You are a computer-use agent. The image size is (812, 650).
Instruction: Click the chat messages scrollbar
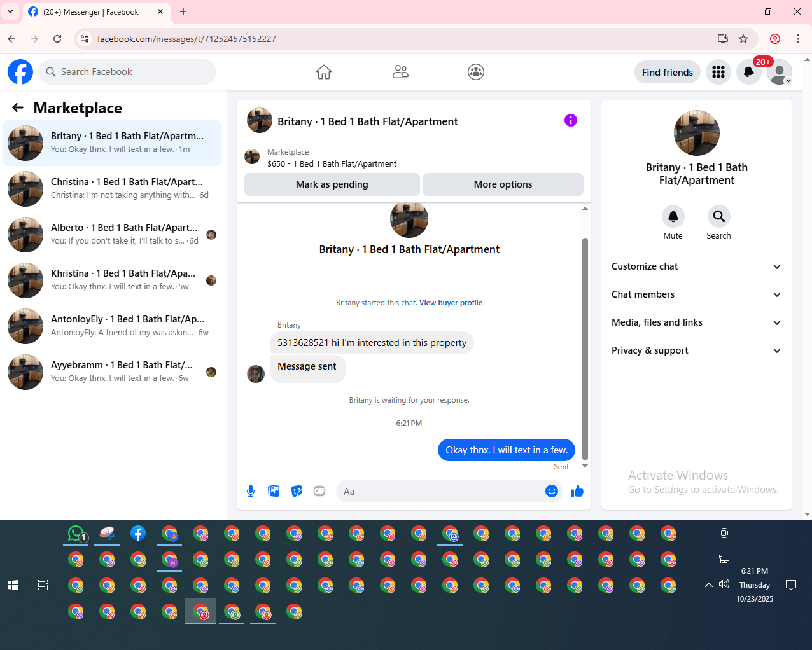point(585,349)
